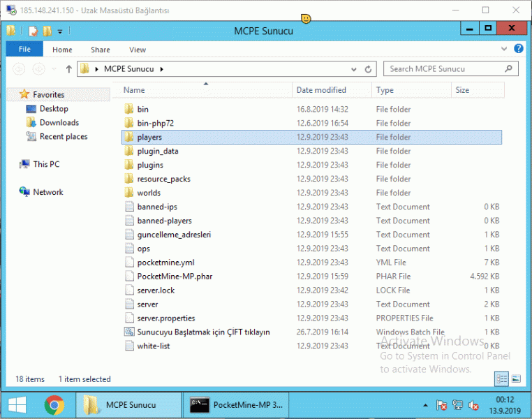Click MCPE Sunucu taskbar button
This screenshot has width=532, height=419.
129,405
